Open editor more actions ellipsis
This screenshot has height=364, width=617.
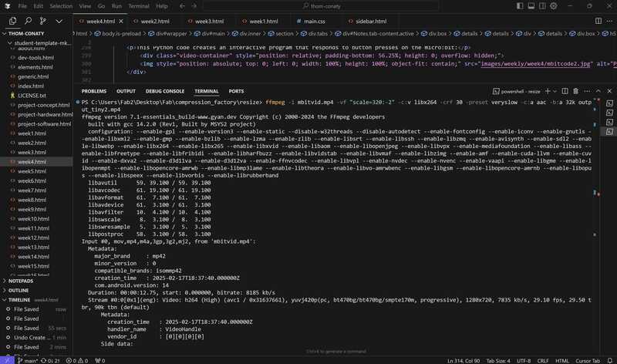tap(609, 21)
